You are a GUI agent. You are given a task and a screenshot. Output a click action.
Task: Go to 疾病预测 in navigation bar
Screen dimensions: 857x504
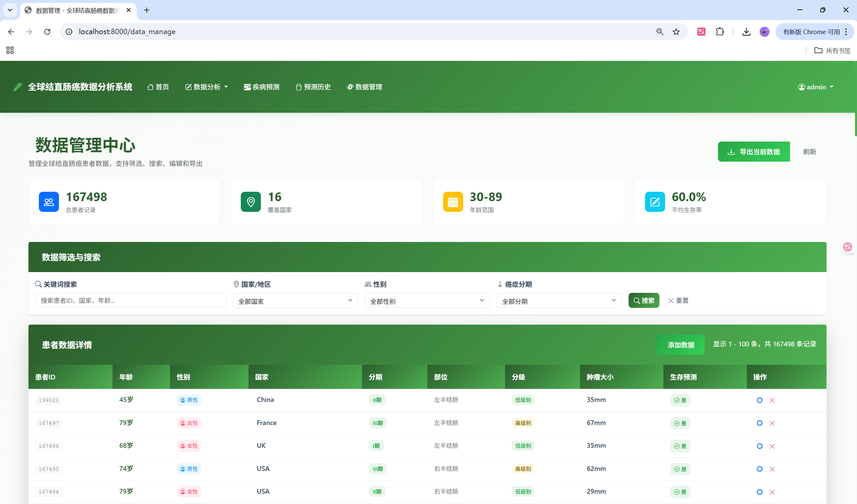262,87
